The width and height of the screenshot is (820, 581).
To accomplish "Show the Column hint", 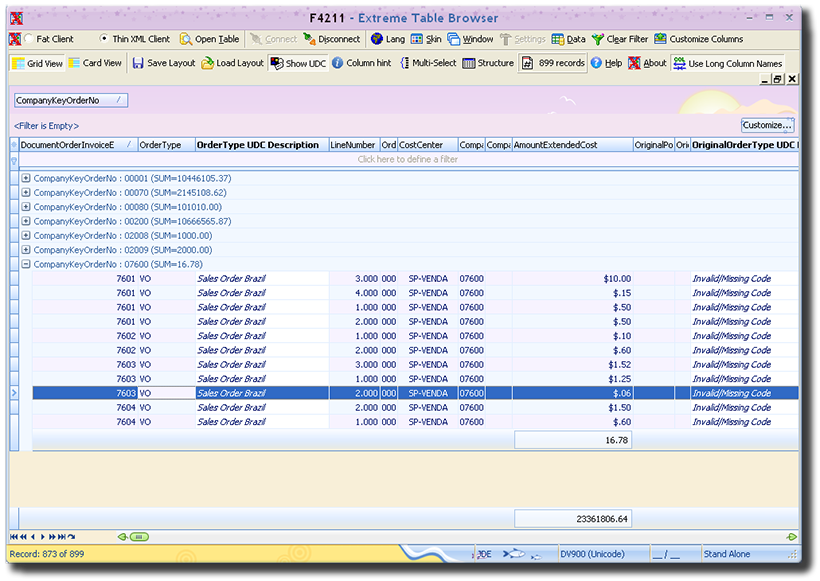I will coord(361,63).
